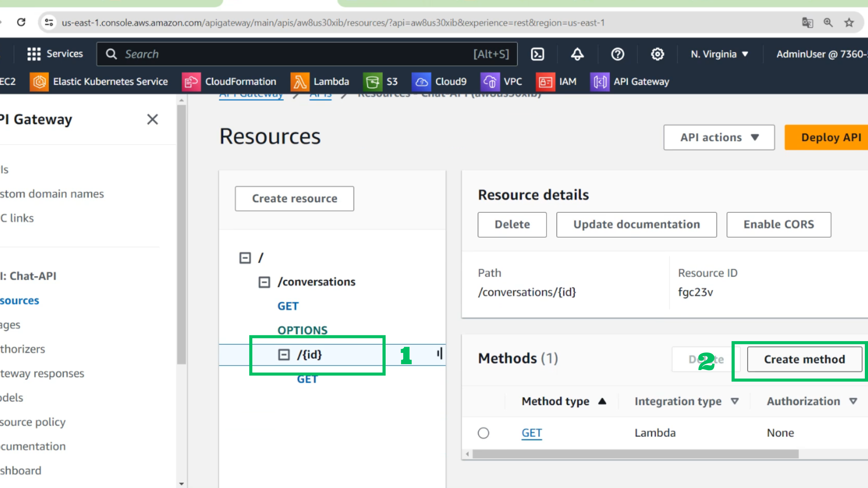Image resolution: width=868 pixels, height=488 pixels.
Task: Open the Lambda service shortcut
Action: point(320,82)
